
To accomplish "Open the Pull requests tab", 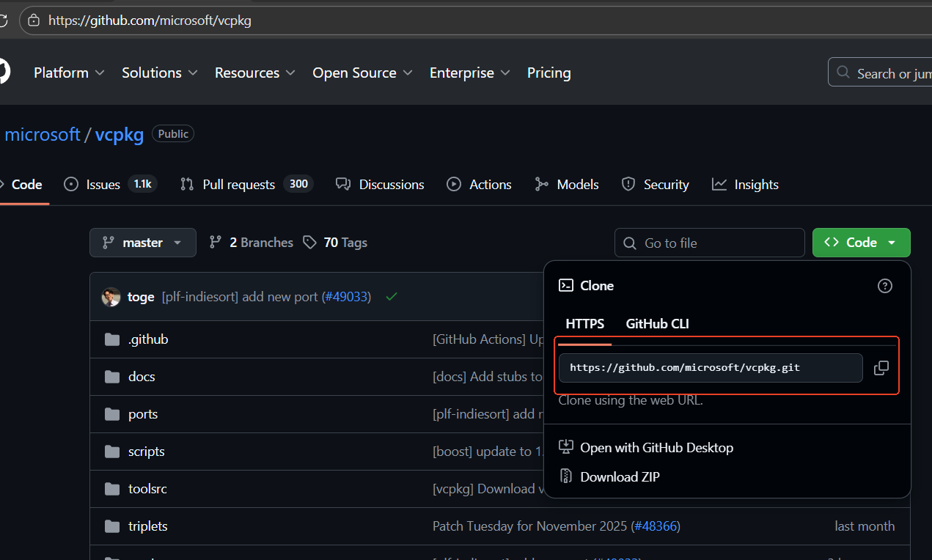I will pyautogui.click(x=247, y=185).
